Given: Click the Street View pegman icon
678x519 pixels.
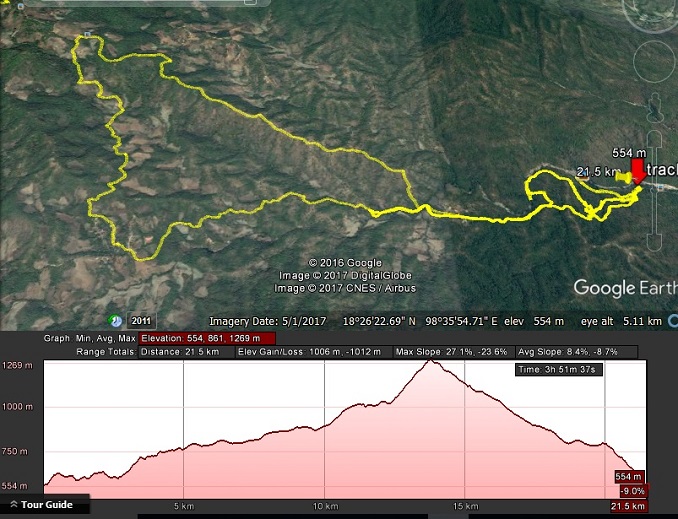Looking at the screenshot, I should [x=655, y=107].
